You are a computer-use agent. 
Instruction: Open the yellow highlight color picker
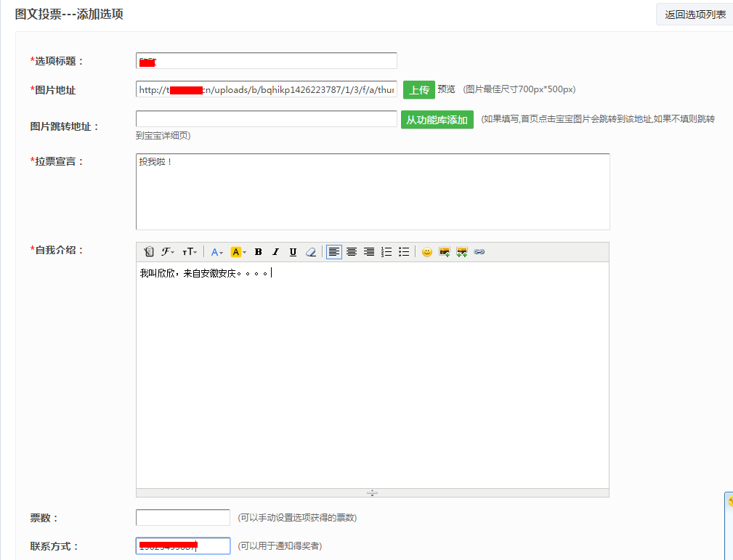point(238,252)
